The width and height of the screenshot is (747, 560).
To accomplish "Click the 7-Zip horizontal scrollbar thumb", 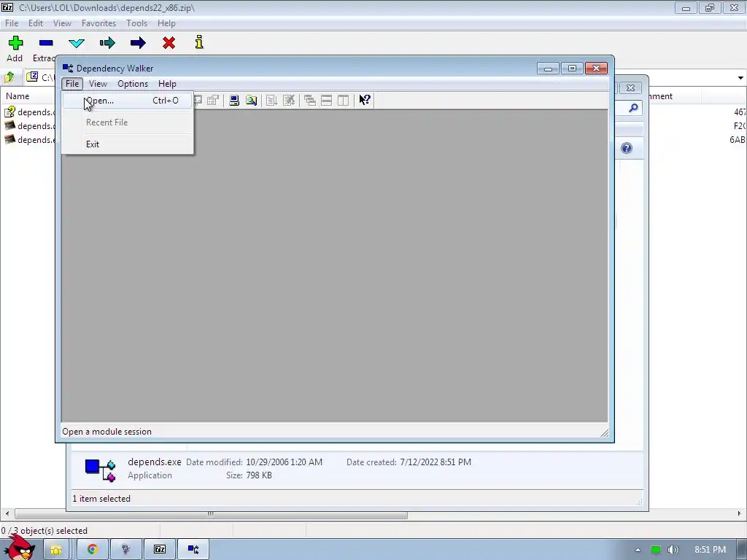I will point(211,514).
